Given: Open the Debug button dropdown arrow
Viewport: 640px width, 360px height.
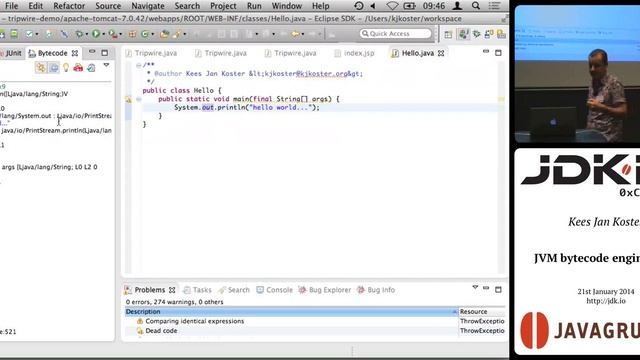Looking at the screenshot, I should pyautogui.click(x=86, y=35).
